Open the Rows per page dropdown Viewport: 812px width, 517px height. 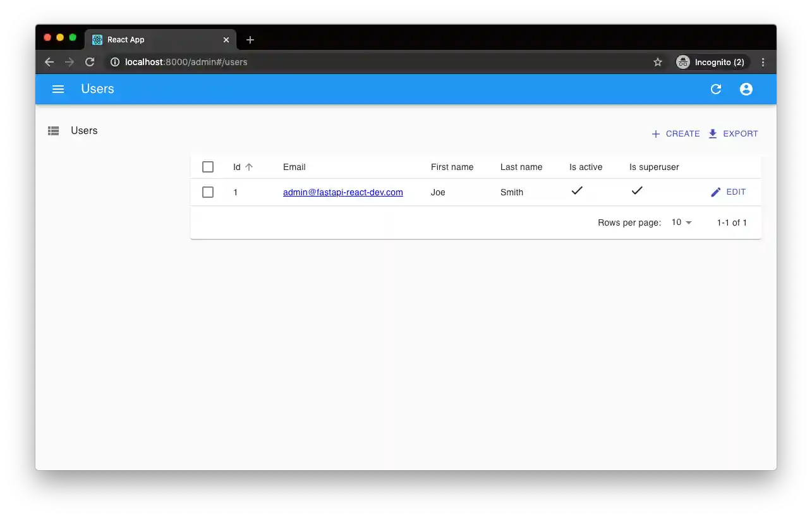click(681, 222)
